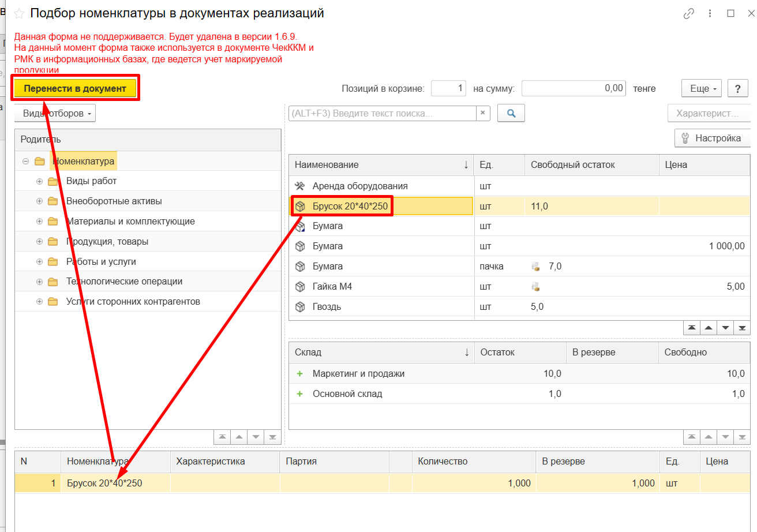Click the favorite star icon in title
The width and height of the screenshot is (757, 532).
point(19,13)
